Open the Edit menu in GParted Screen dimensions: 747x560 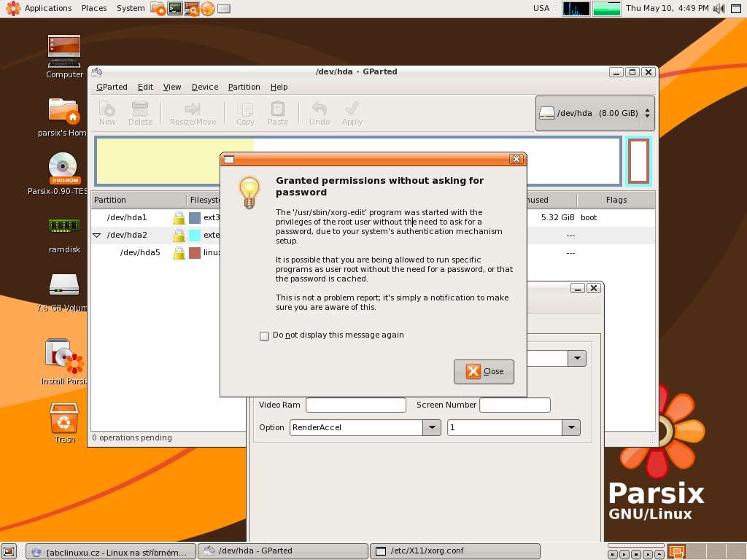coord(145,87)
